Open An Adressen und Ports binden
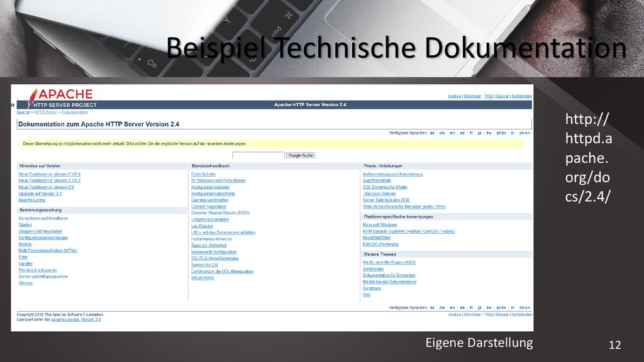Screen dimensions: 644x362 [x=218, y=180]
